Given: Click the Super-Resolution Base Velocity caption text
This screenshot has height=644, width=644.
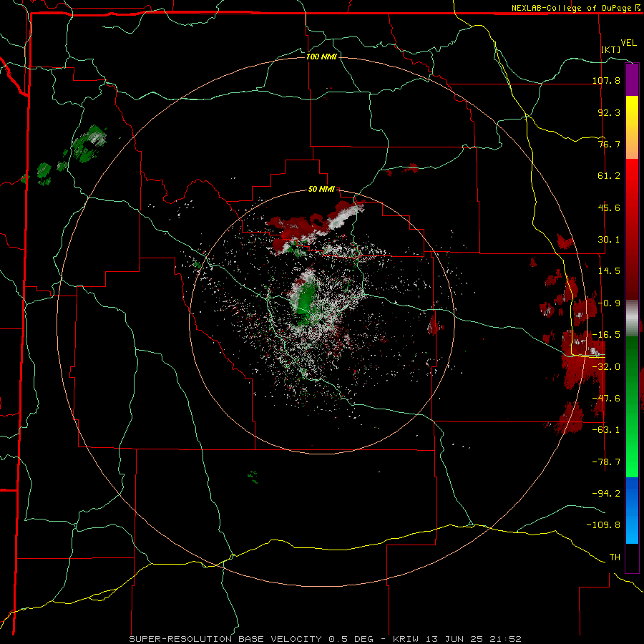Looking at the screenshot, I should pyautogui.click(x=325, y=639).
